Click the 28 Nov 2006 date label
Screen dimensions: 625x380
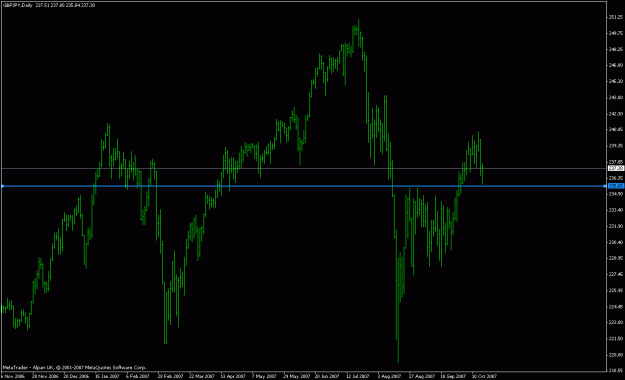45,376
